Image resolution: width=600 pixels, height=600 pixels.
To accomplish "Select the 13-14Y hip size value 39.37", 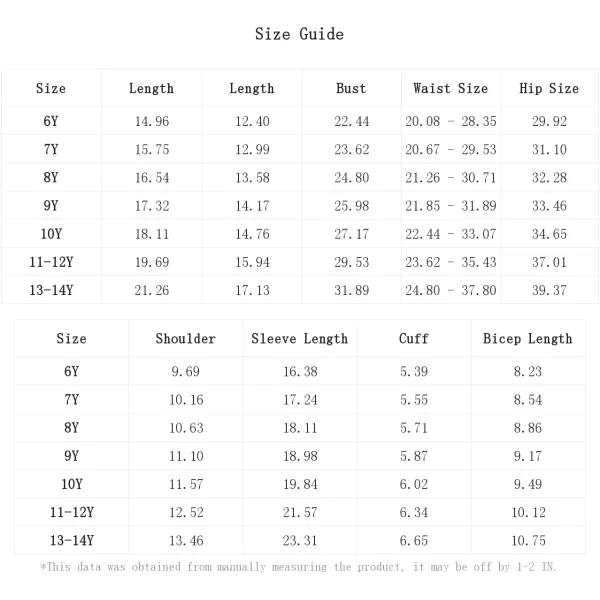I will click(549, 290).
